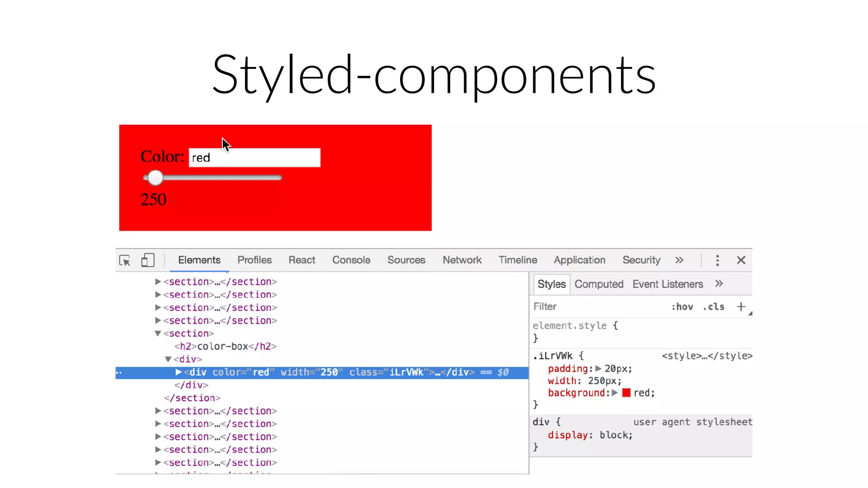868x488 pixels.
Task: Collapse the div parent node
Action: point(168,359)
